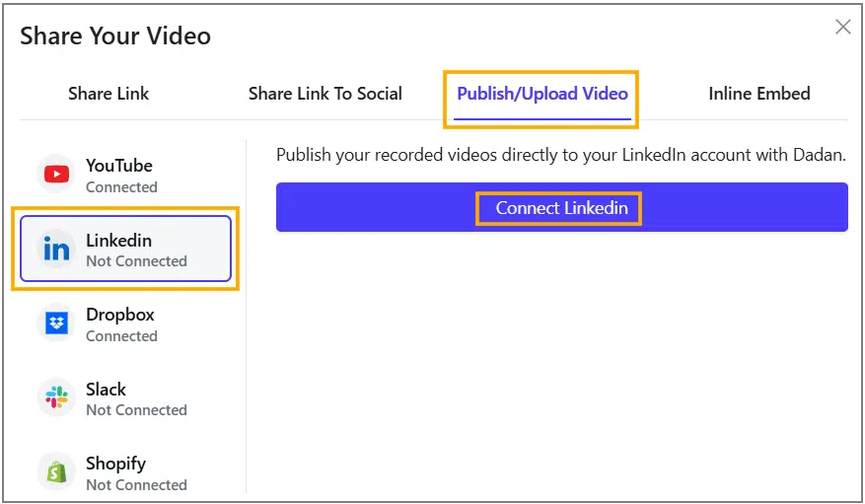Go to the Inline Embed tab
The image size is (865, 504).
coord(759,94)
